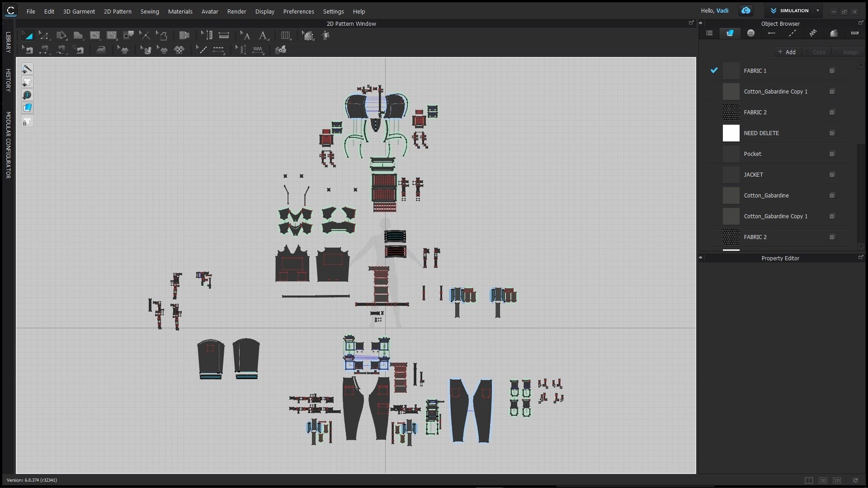Click the username Vadi link
The height and width of the screenshot is (488, 868).
tap(722, 10)
